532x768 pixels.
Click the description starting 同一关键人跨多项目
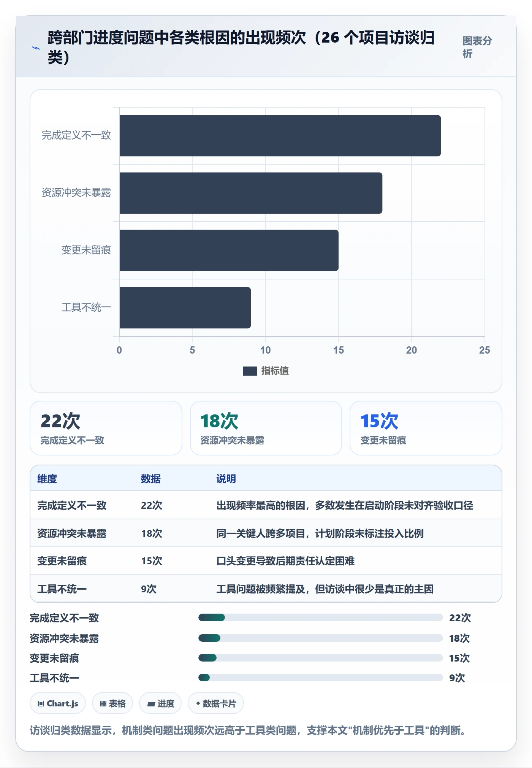[x=320, y=533]
